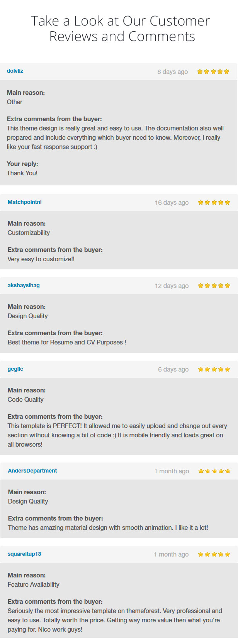
Task: Click star rating on Matchpointnl review
Action: click(214, 202)
